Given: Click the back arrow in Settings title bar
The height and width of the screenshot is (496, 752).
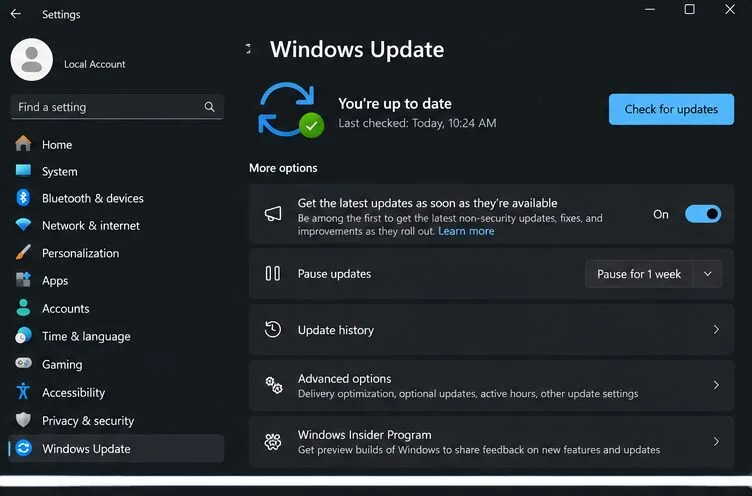Looking at the screenshot, I should tap(16, 14).
